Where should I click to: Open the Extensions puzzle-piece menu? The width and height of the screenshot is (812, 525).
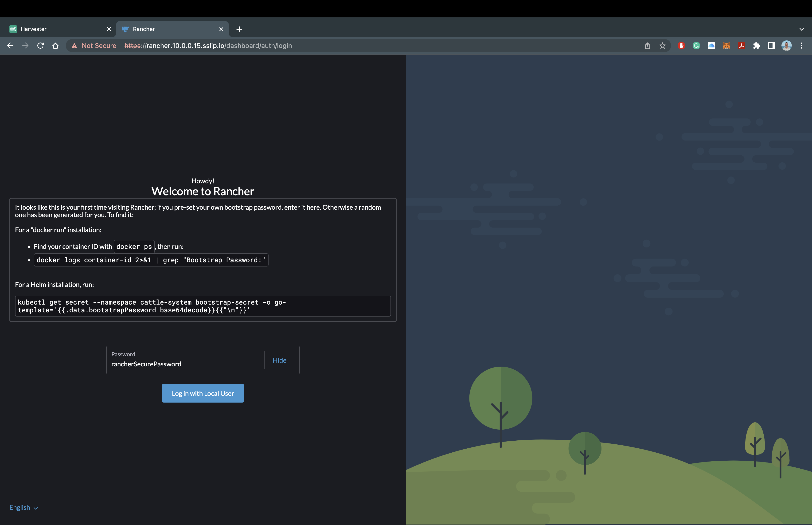[x=757, y=45]
